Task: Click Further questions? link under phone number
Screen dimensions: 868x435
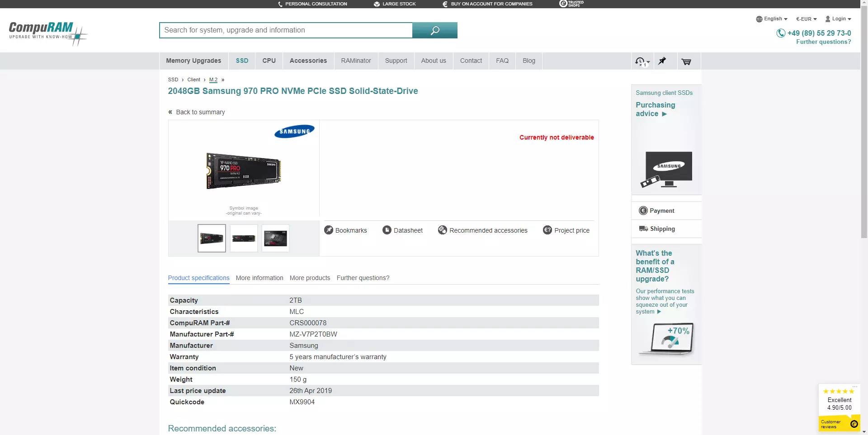Action: click(x=823, y=42)
